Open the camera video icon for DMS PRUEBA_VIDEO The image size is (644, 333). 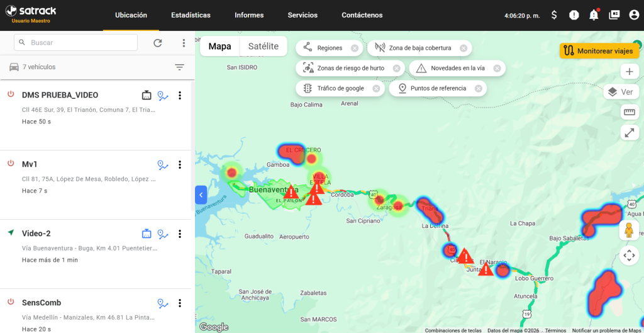click(x=147, y=96)
